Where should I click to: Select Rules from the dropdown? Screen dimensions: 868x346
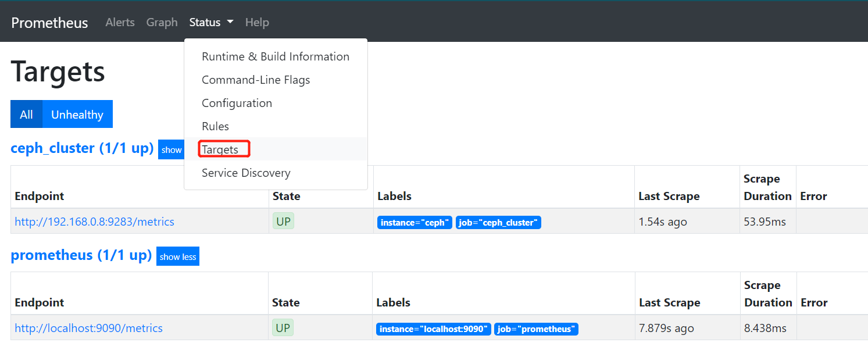[215, 126]
